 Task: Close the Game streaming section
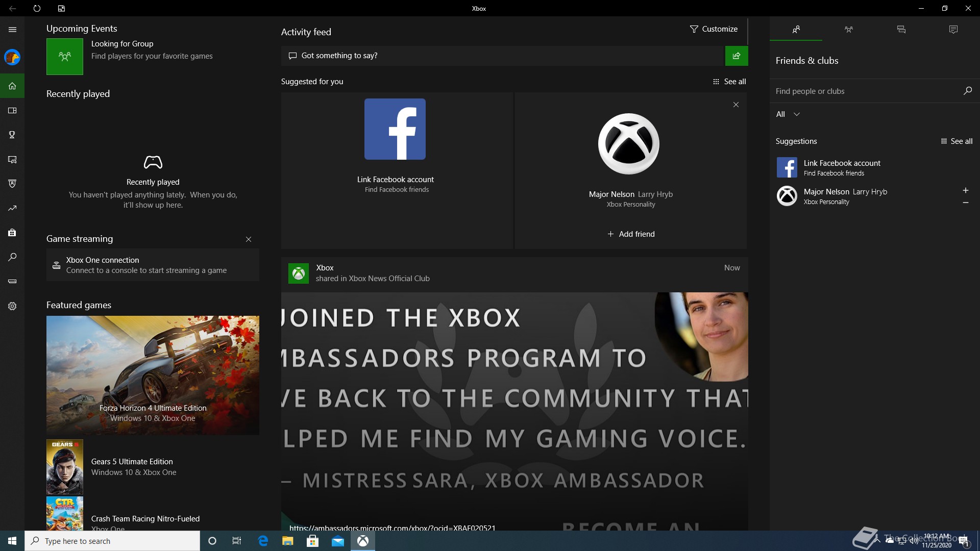point(249,239)
